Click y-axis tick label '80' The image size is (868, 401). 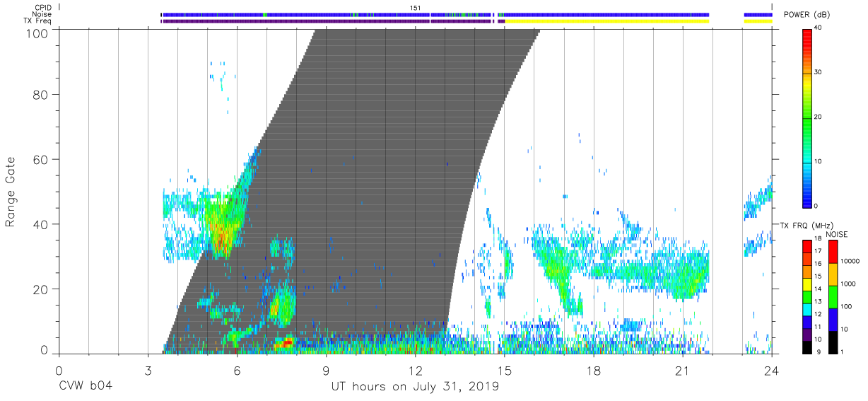[41, 94]
